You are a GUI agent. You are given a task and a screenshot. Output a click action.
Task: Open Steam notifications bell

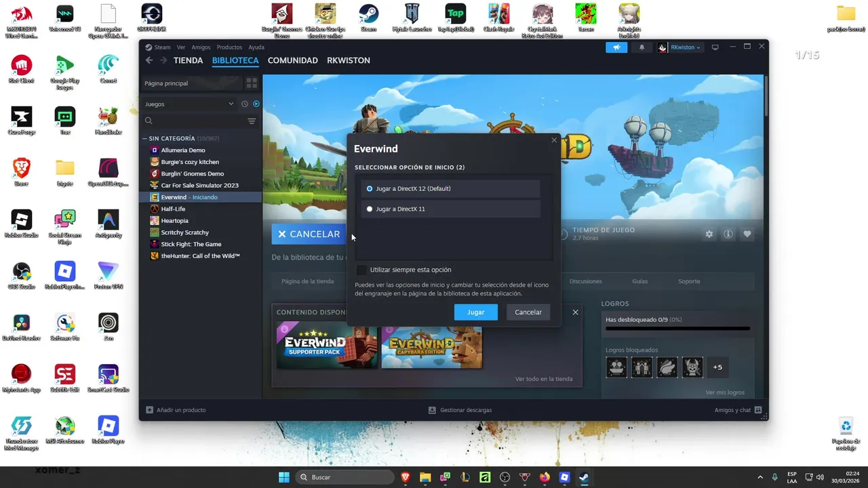[x=642, y=47]
